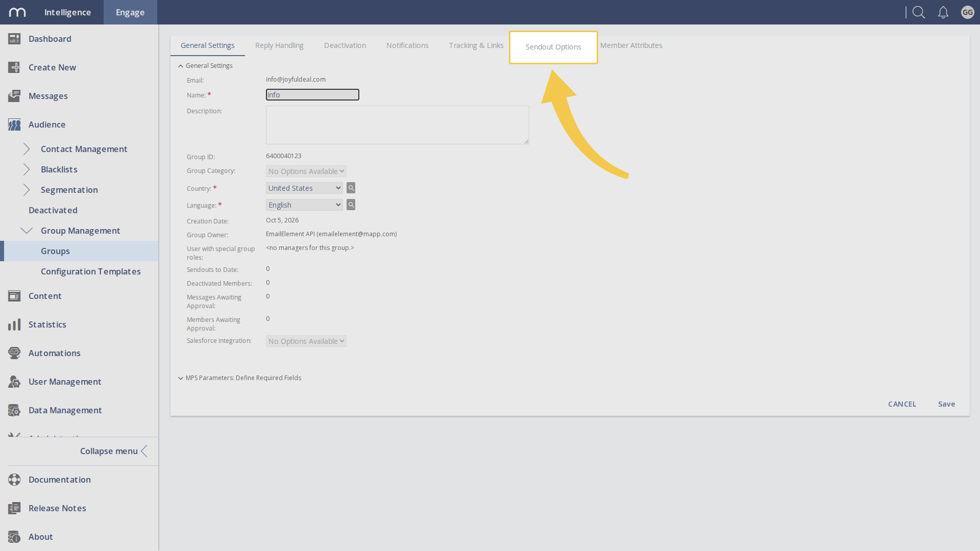Click the search icon next to Language
The width and height of the screenshot is (980, 551).
point(351,205)
